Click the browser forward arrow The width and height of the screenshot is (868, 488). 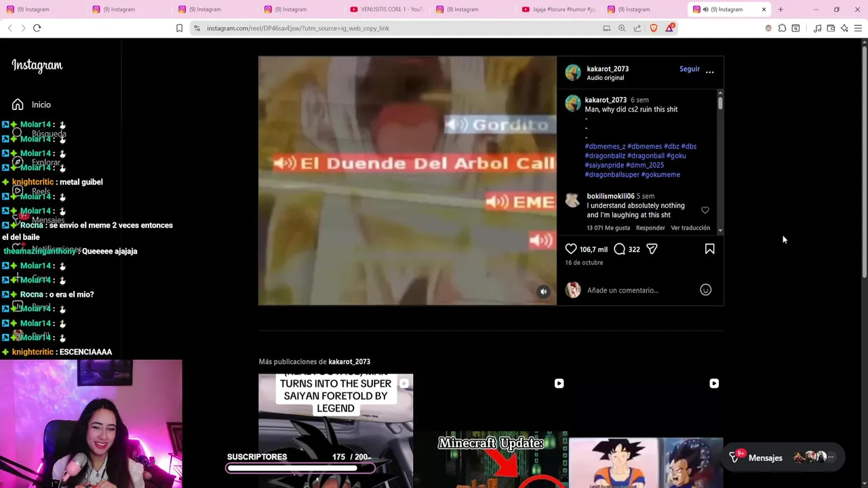(x=23, y=28)
